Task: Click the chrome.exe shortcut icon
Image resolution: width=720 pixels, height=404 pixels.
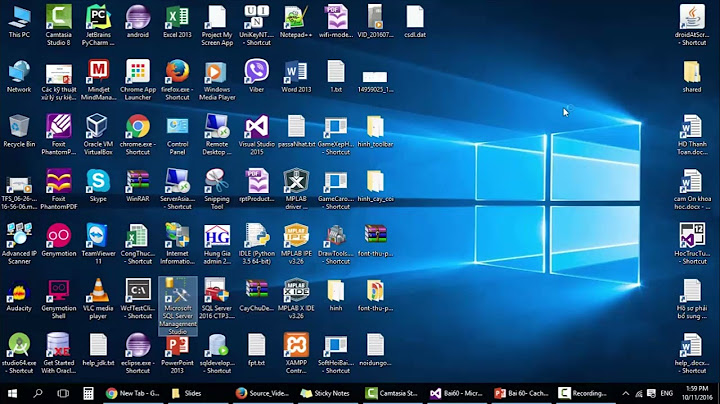Action: (138, 134)
